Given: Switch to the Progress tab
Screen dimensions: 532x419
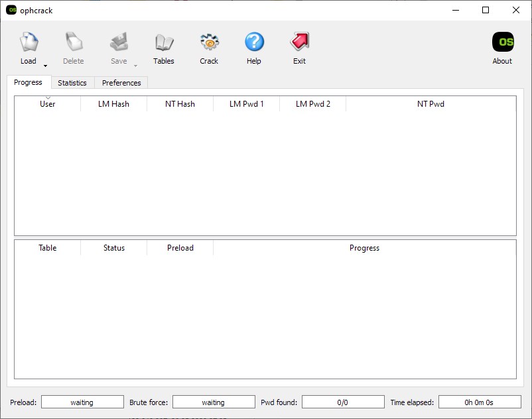Looking at the screenshot, I should coord(29,82).
